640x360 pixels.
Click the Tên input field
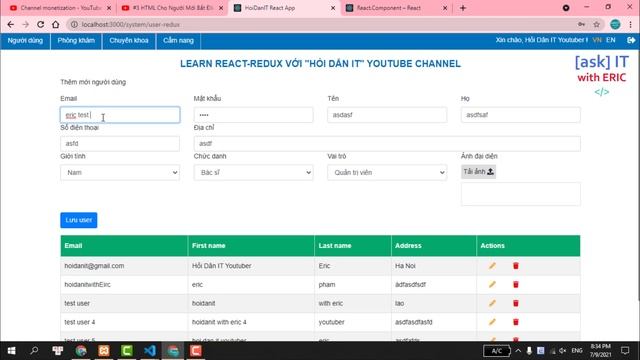click(x=387, y=115)
